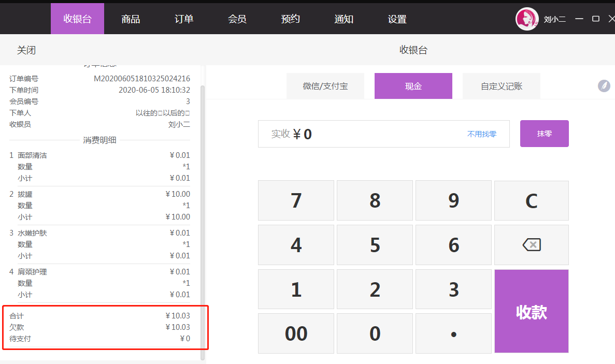Click the 抹零 rounding button
This screenshot has width=615, height=364.
point(545,134)
